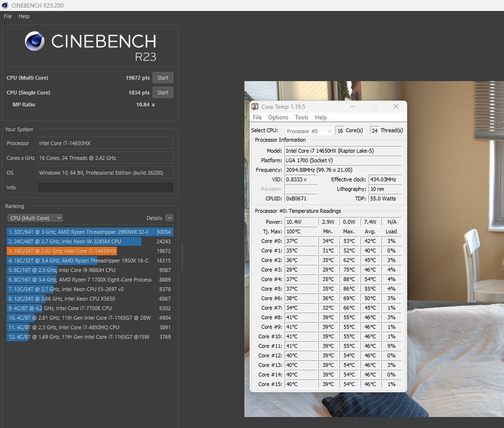Viewport: 504px width, 428px height.
Task: Minimize the Core Temp window
Action: (352, 107)
